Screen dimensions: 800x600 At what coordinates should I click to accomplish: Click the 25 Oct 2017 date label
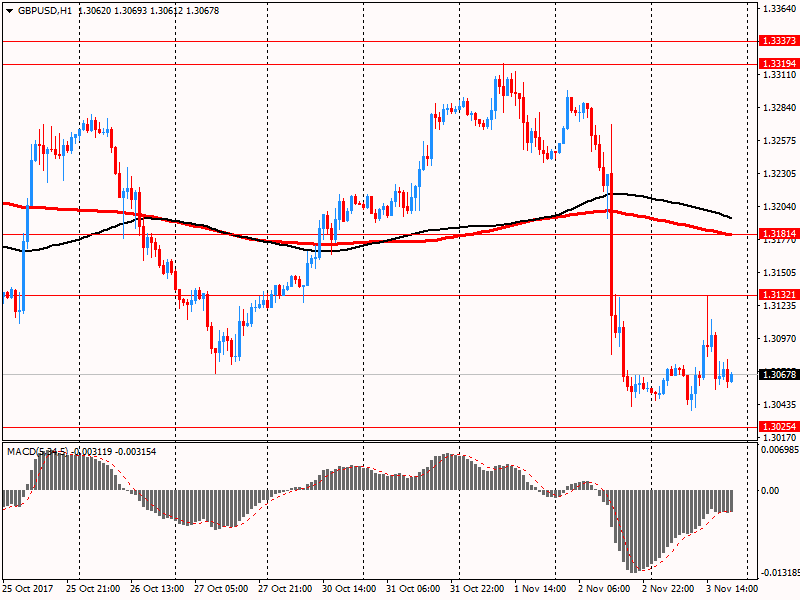[x=28, y=588]
